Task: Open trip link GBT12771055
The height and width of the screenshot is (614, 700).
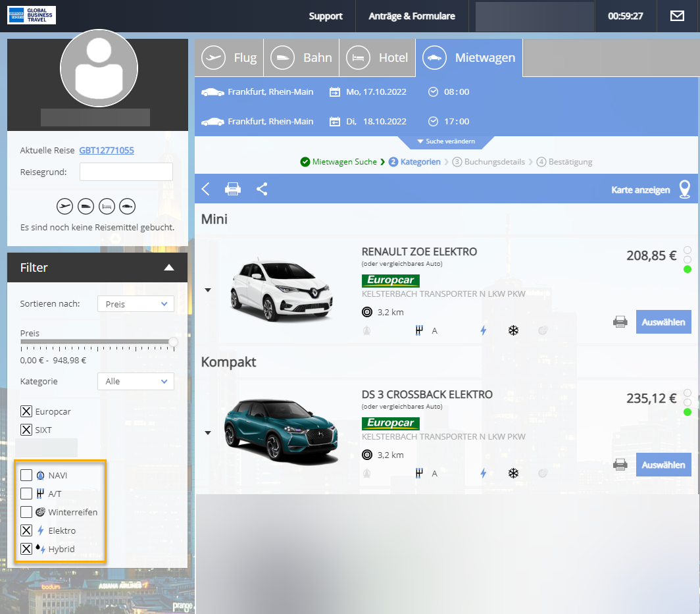Action: [x=107, y=151]
